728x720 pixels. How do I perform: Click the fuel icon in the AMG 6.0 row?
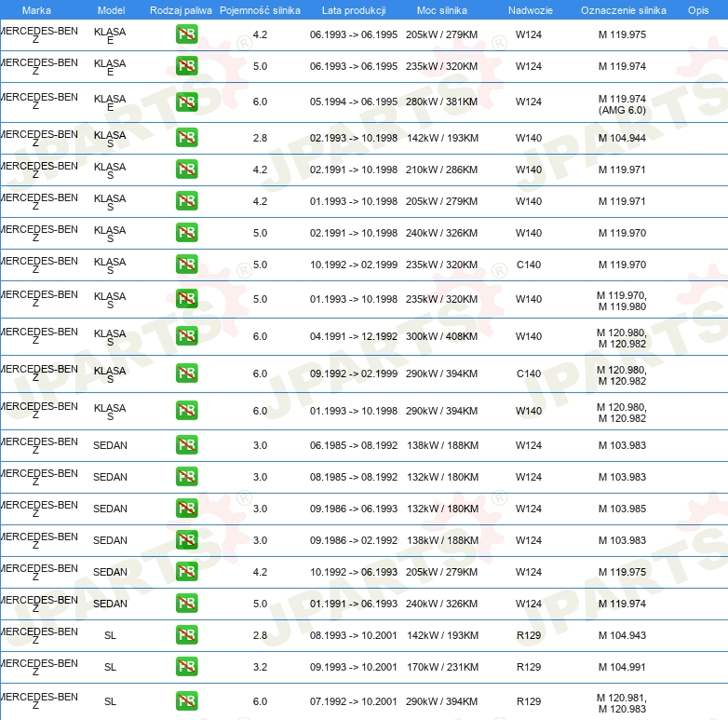(186, 102)
